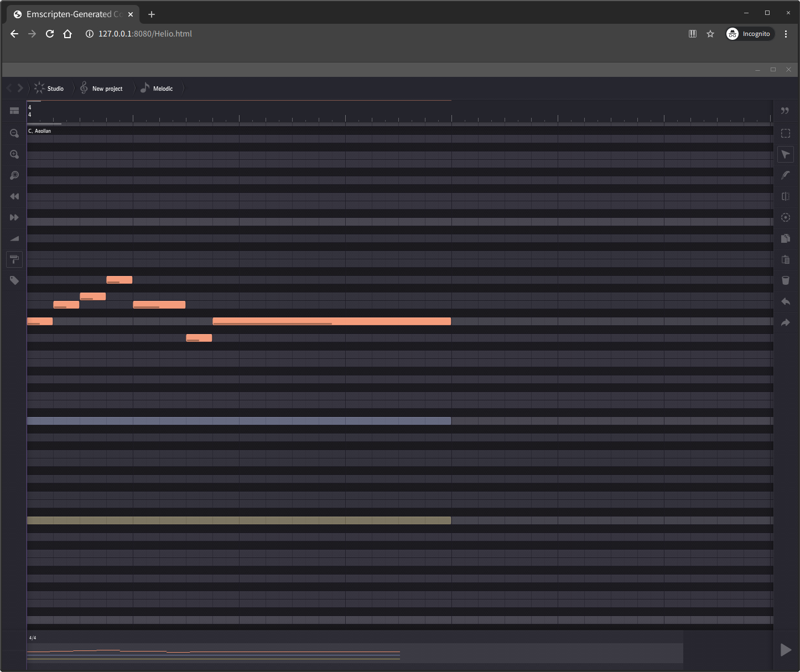The image size is (800, 672).
Task: Open the browser three-dot menu
Action: (786, 34)
